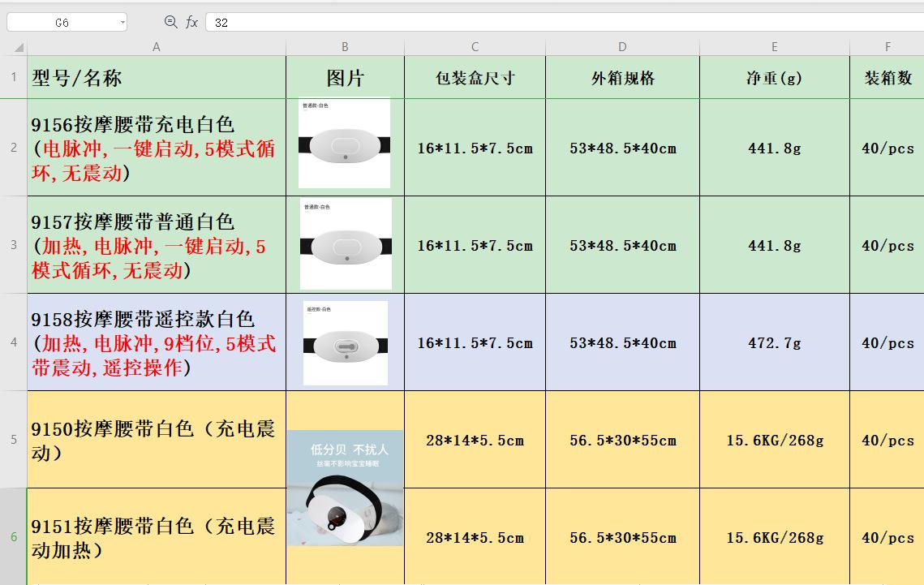Click the select-all corner triangle

click(19, 47)
